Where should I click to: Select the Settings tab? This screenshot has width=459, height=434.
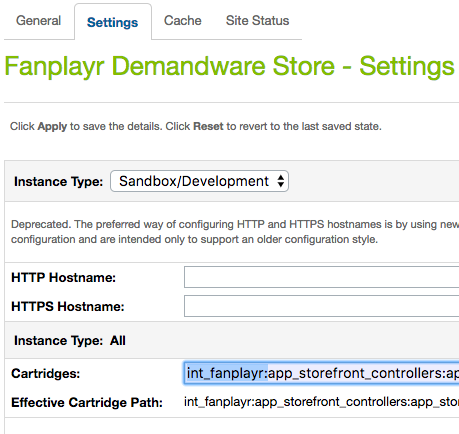click(113, 22)
